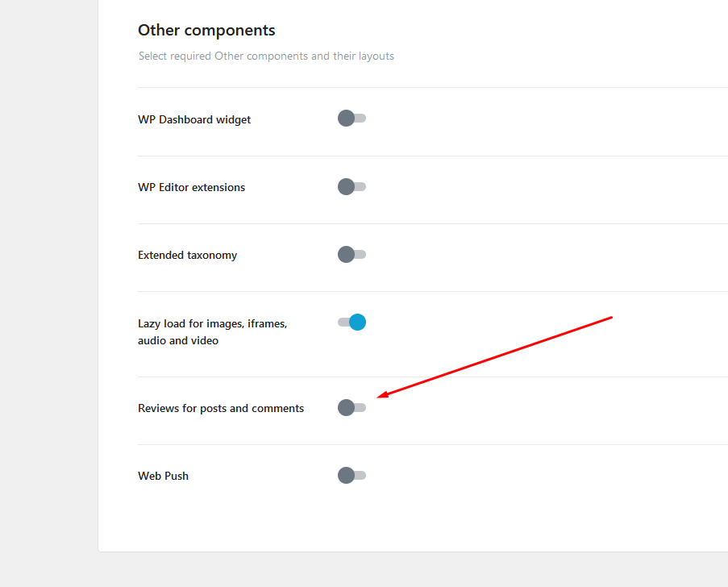Click the red arrow annotation's tip
Image resolution: width=728 pixels, height=587 pixels.
coord(378,397)
